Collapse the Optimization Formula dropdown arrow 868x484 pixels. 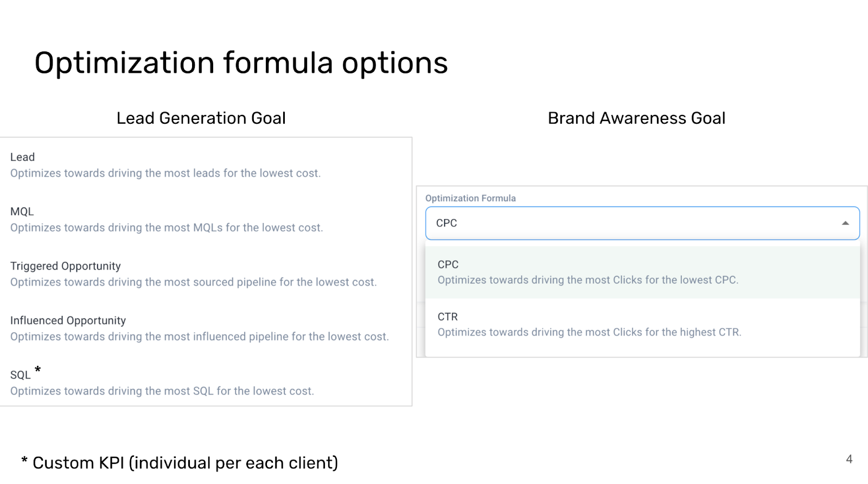click(x=845, y=223)
